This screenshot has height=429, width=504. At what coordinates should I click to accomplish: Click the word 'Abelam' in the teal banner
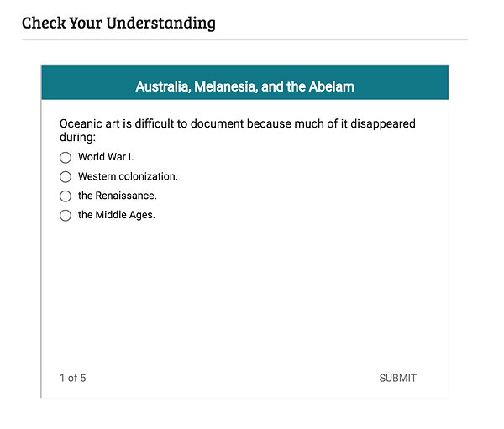point(330,86)
